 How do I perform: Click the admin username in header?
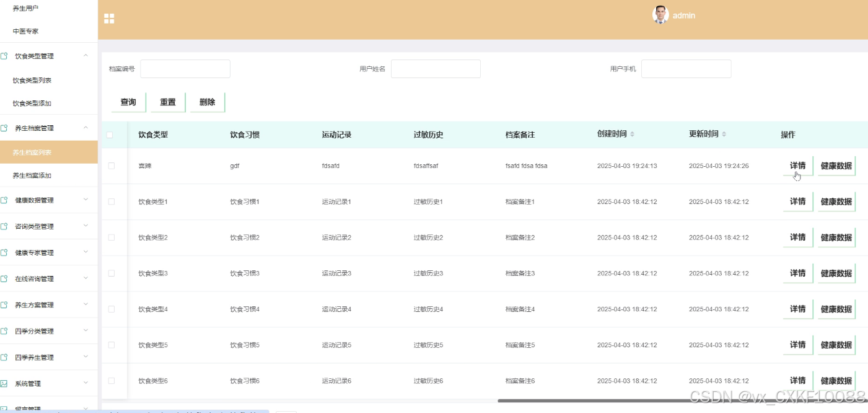pyautogui.click(x=684, y=16)
